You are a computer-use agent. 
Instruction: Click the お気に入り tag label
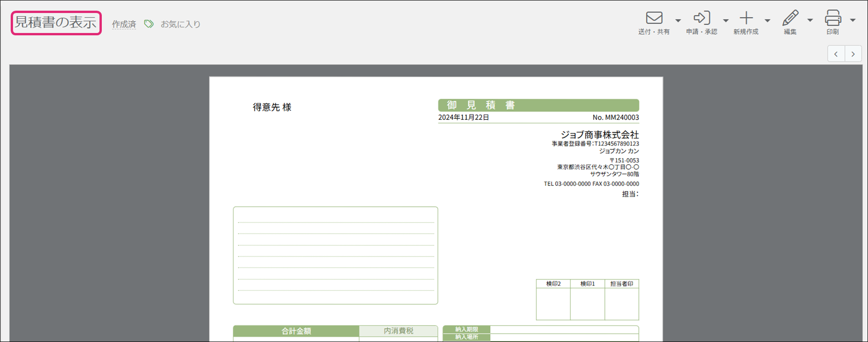click(x=180, y=24)
